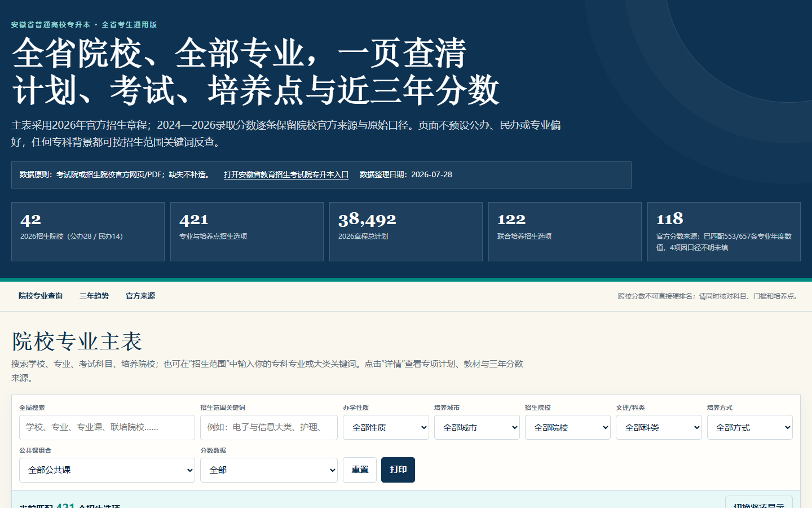Open the 分数数据 dropdown showing 全部
The height and width of the screenshot is (508, 812).
pos(269,470)
